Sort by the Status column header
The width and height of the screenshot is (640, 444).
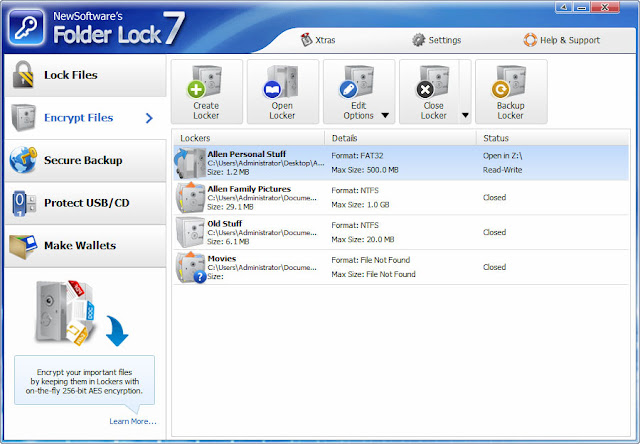point(553,138)
